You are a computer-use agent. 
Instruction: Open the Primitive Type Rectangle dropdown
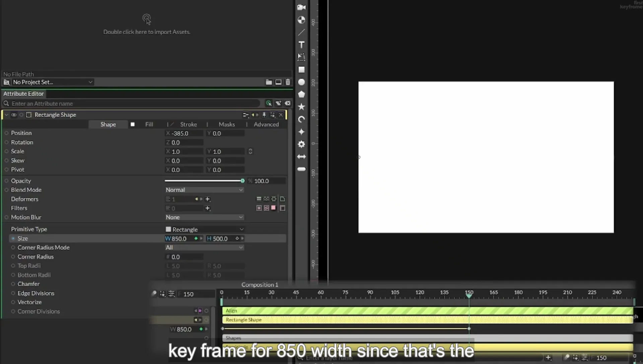tap(204, 229)
